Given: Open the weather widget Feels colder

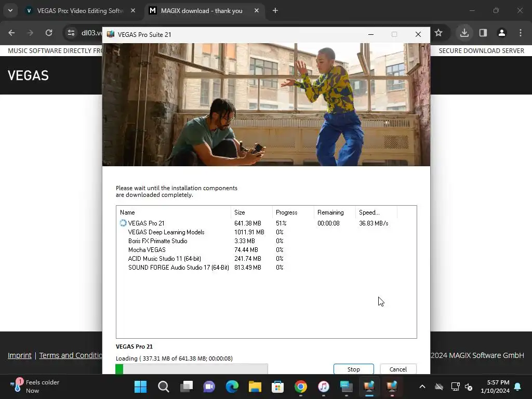Looking at the screenshot, I should (x=35, y=387).
